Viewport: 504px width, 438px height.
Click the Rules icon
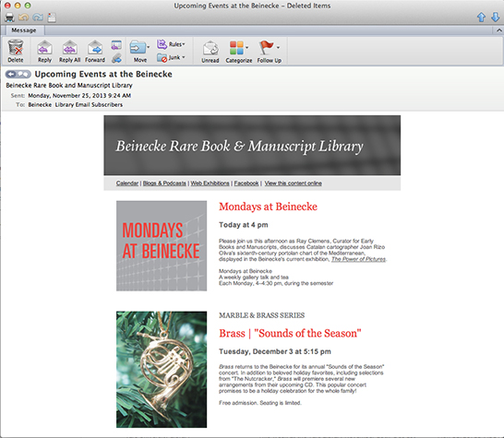(x=162, y=44)
